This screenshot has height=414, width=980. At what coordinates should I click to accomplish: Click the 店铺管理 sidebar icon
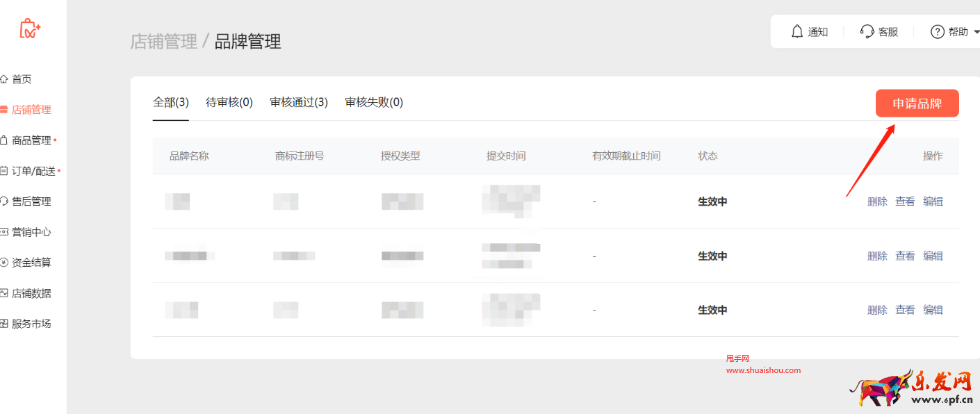coord(4,110)
